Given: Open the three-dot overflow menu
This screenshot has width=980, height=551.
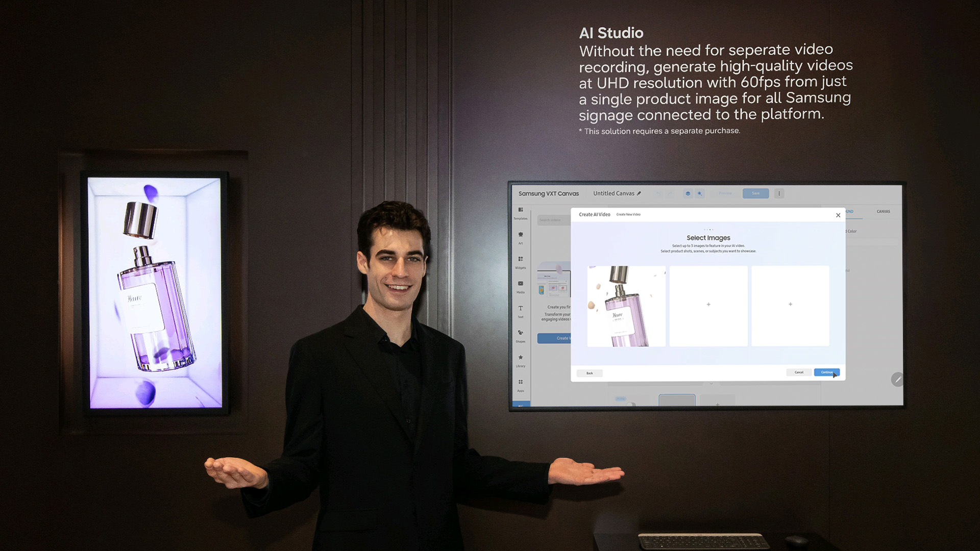Looking at the screenshot, I should (779, 193).
